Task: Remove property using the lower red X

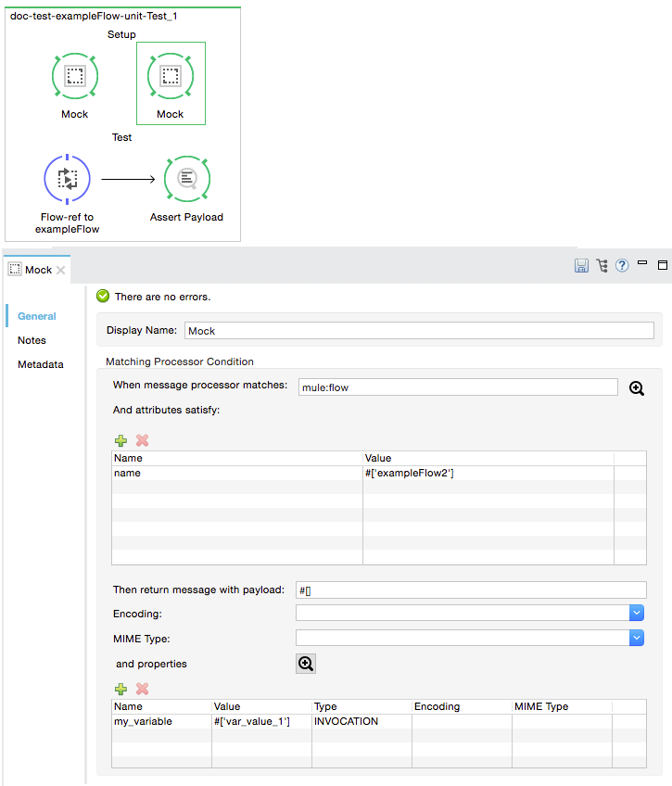Action: (x=142, y=690)
